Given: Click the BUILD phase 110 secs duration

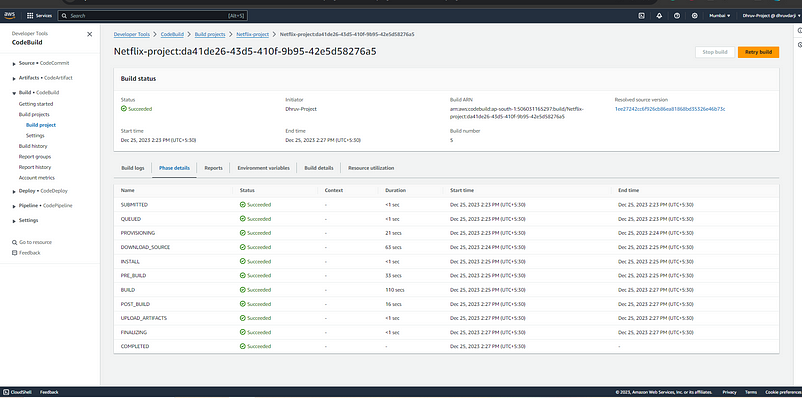Looking at the screenshot, I should (x=395, y=290).
